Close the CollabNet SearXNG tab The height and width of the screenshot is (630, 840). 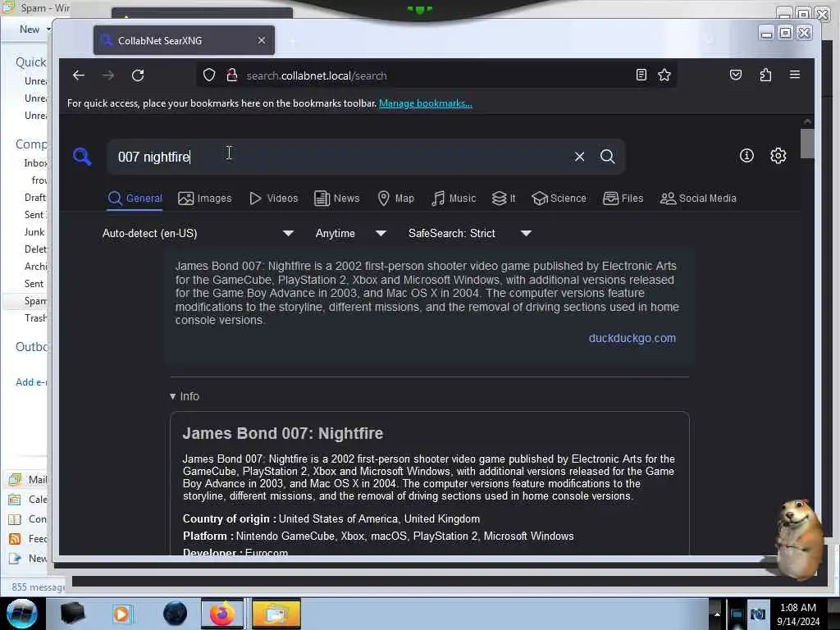point(262,40)
